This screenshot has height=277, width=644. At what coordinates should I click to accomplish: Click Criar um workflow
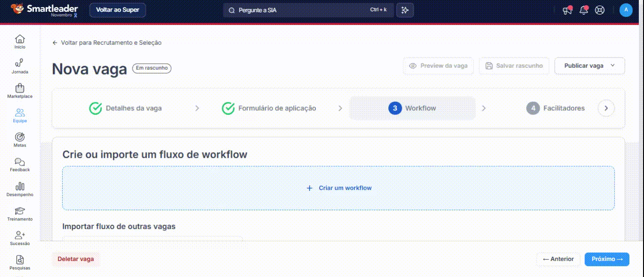pyautogui.click(x=339, y=188)
